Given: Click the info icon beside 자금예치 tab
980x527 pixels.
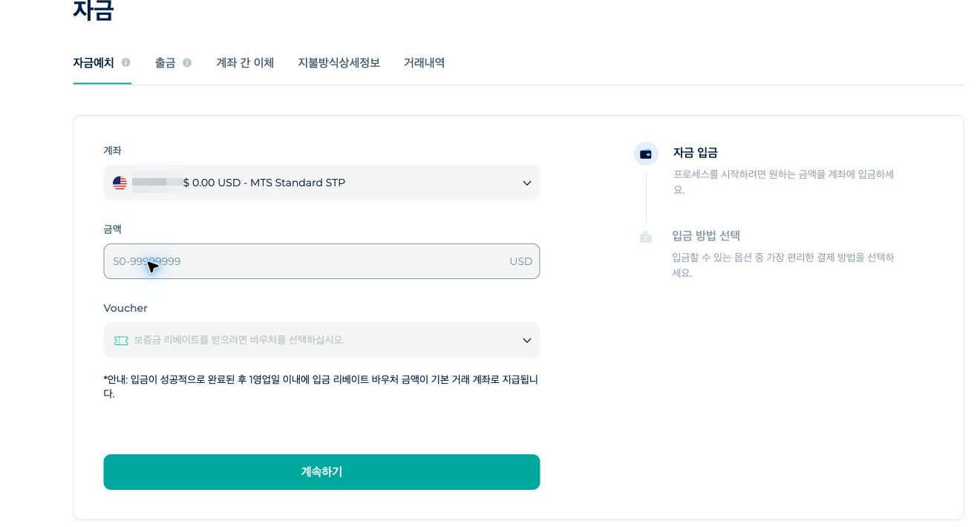Looking at the screenshot, I should 125,63.
